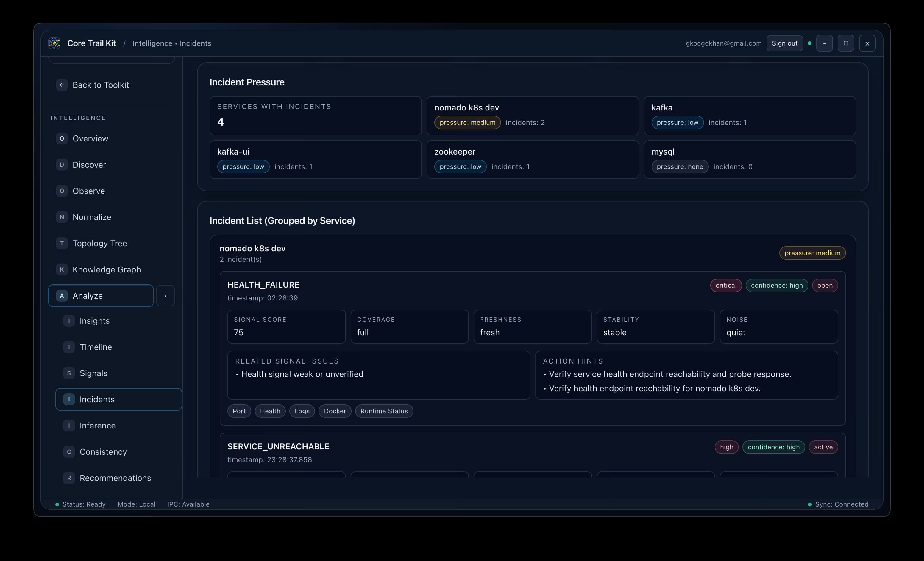The height and width of the screenshot is (561, 924).
Task: Click the gkocgokhan@gmail.com account email
Action: tap(724, 43)
